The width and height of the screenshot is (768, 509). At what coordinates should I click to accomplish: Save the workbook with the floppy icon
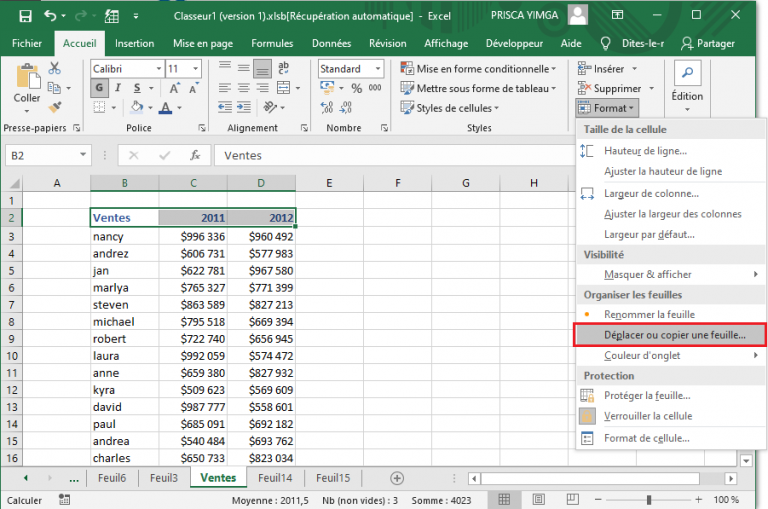pyautogui.click(x=25, y=16)
